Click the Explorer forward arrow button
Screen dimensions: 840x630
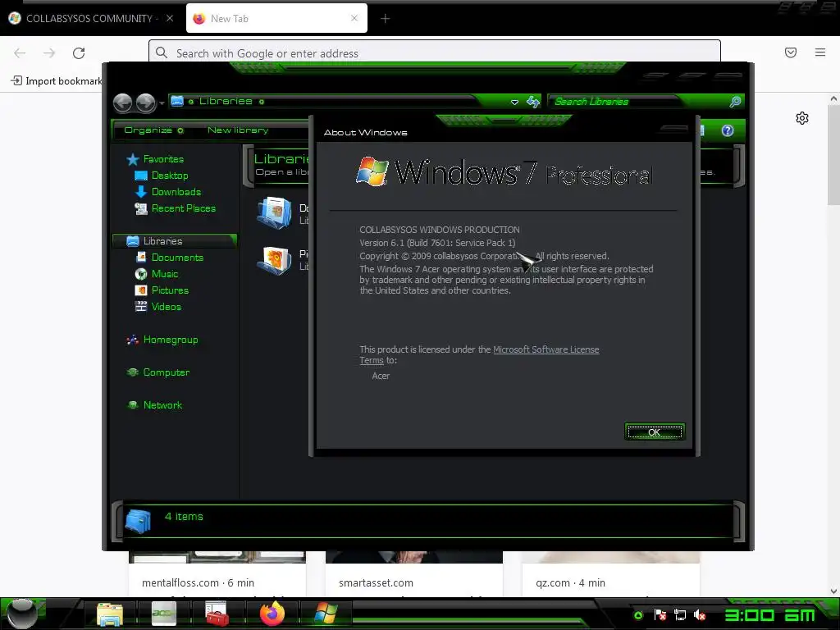[x=146, y=103]
